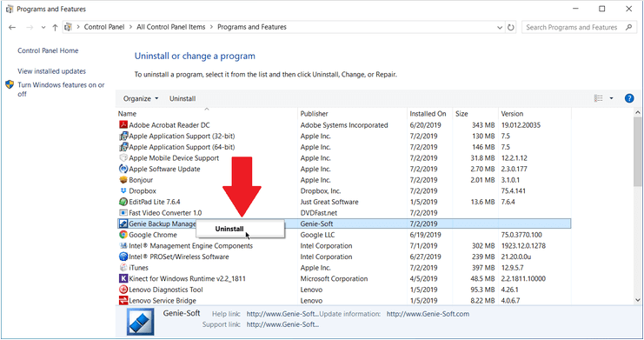Image resolution: width=644 pixels, height=340 pixels.
Task: Click the Genie Backup Manager icon
Action: [123, 223]
